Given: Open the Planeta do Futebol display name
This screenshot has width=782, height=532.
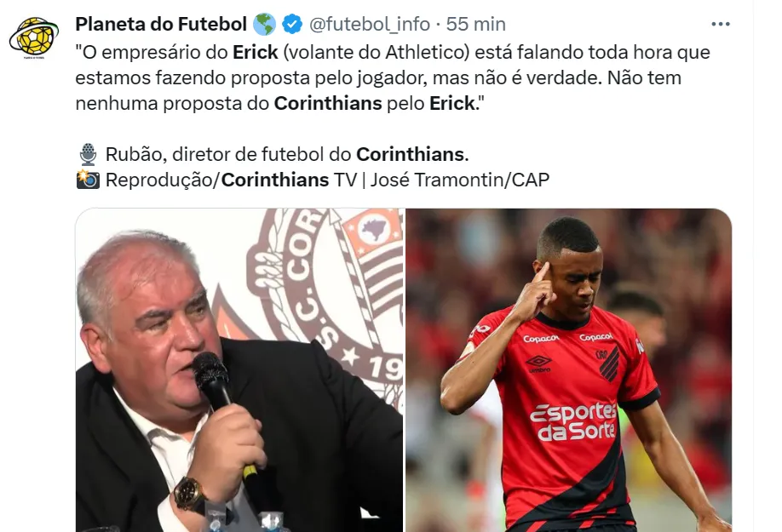Looking at the screenshot, I should [x=161, y=24].
